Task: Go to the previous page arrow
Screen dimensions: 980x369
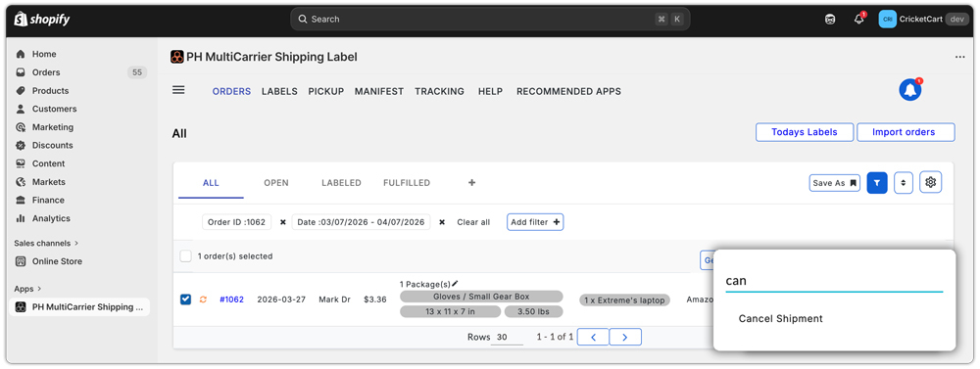Action: (x=593, y=337)
